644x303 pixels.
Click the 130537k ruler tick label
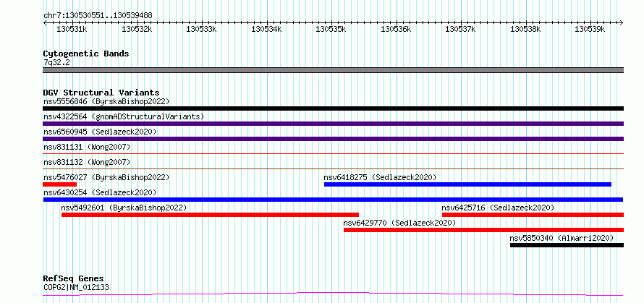point(460,29)
